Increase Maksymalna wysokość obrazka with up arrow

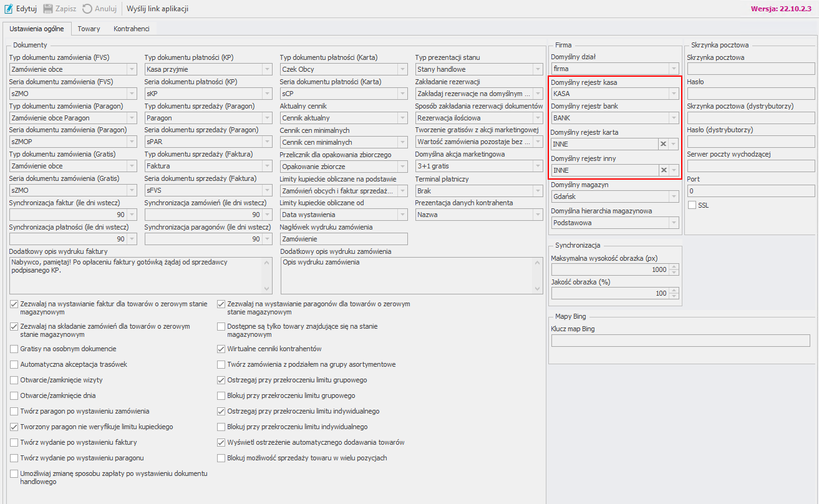(x=674, y=267)
